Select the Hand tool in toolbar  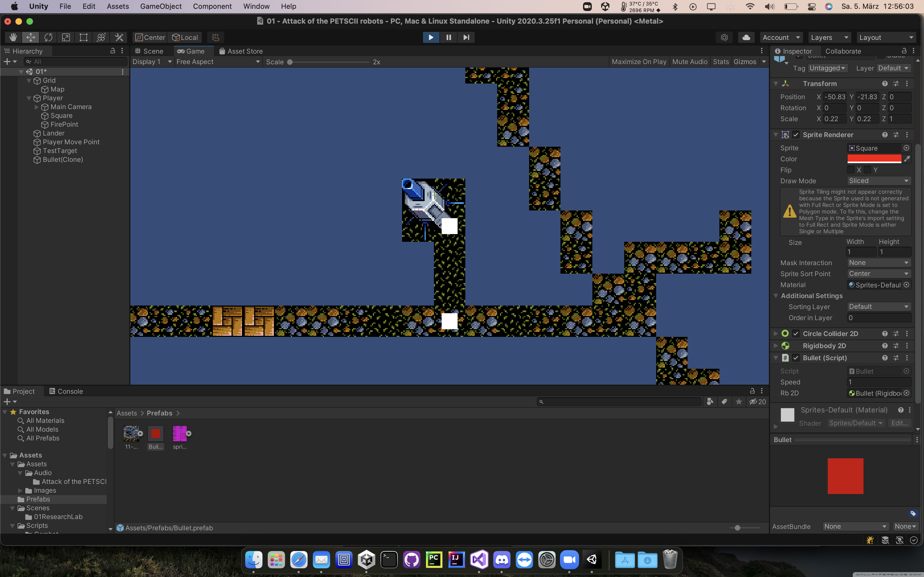[x=13, y=37]
